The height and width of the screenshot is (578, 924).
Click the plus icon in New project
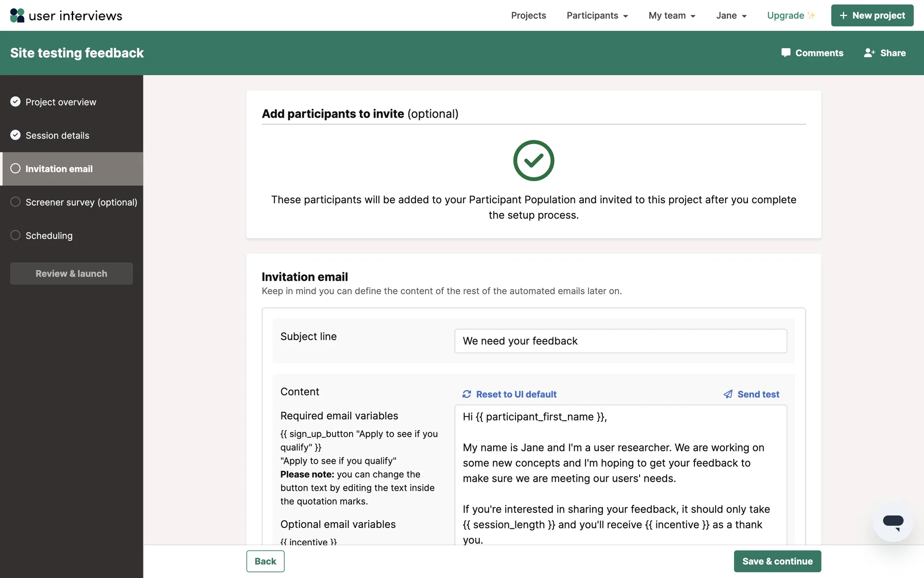tap(843, 15)
